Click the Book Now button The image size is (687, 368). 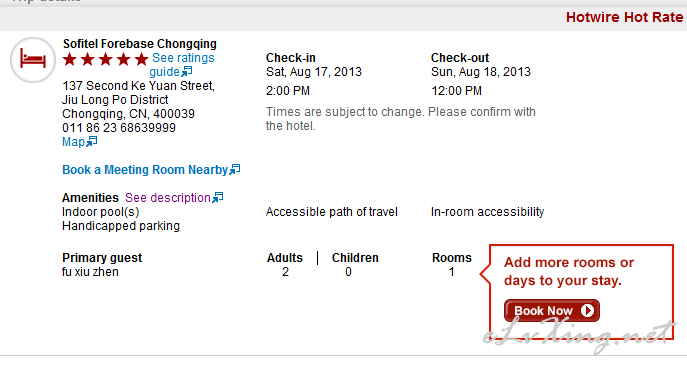click(552, 311)
